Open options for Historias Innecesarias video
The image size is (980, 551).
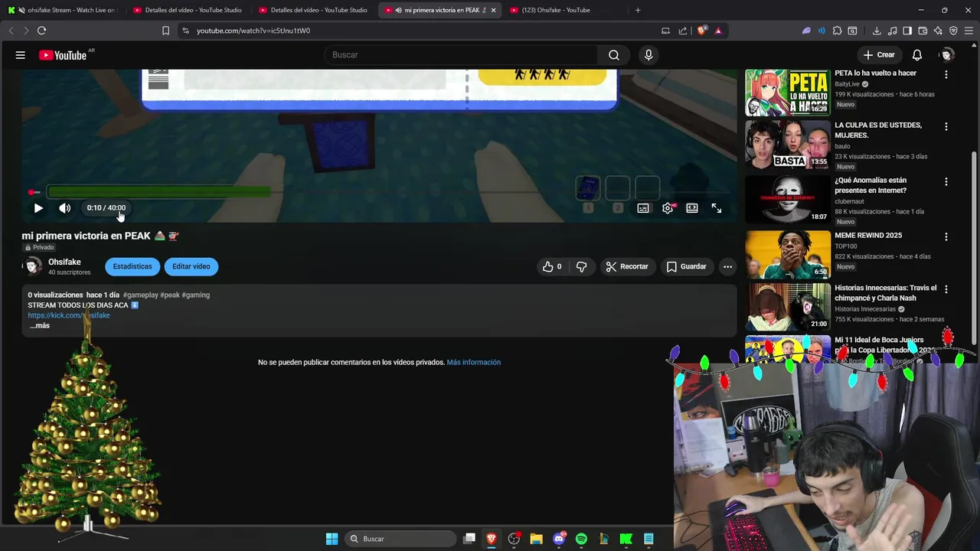click(946, 289)
